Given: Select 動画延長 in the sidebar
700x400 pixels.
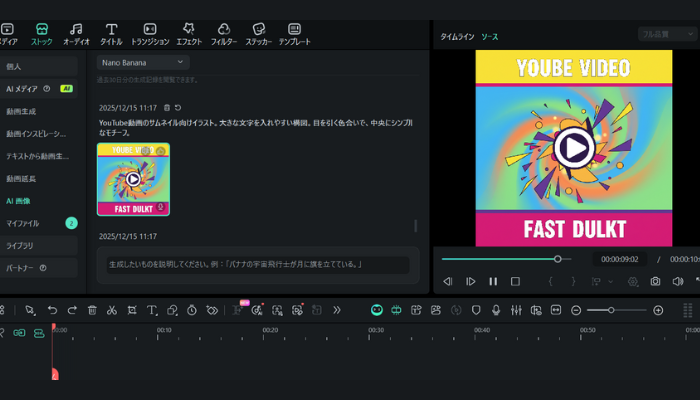Looking at the screenshot, I should click(21, 178).
